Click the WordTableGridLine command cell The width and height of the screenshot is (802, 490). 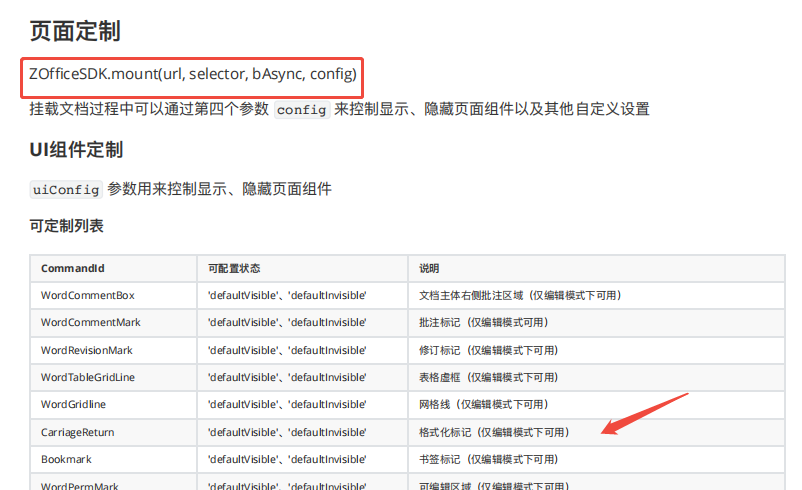88,377
